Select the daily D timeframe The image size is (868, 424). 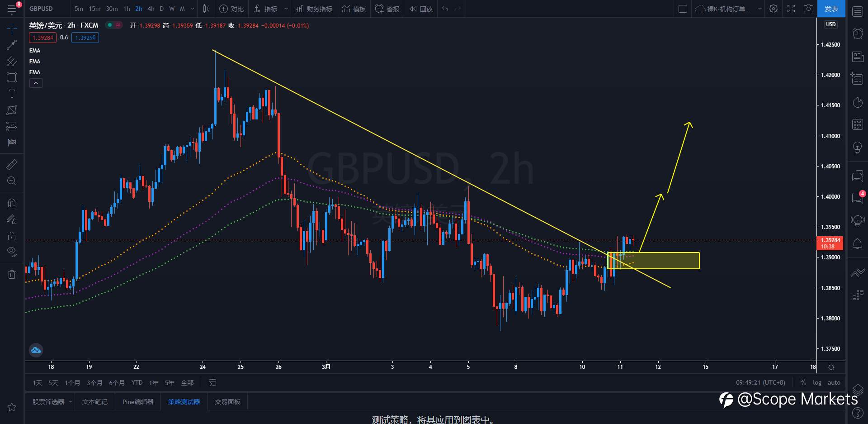point(162,9)
